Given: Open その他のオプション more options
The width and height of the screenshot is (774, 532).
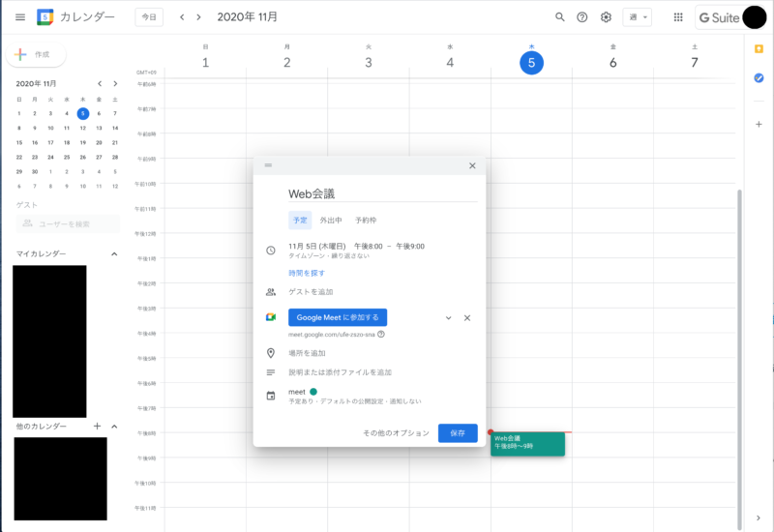Looking at the screenshot, I should pos(397,432).
